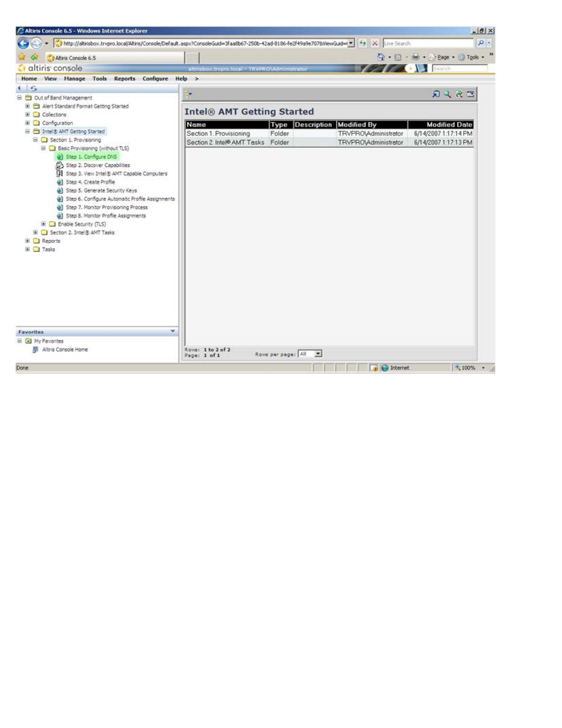Click the Step 1 Configure DNS globe icon

click(59, 157)
